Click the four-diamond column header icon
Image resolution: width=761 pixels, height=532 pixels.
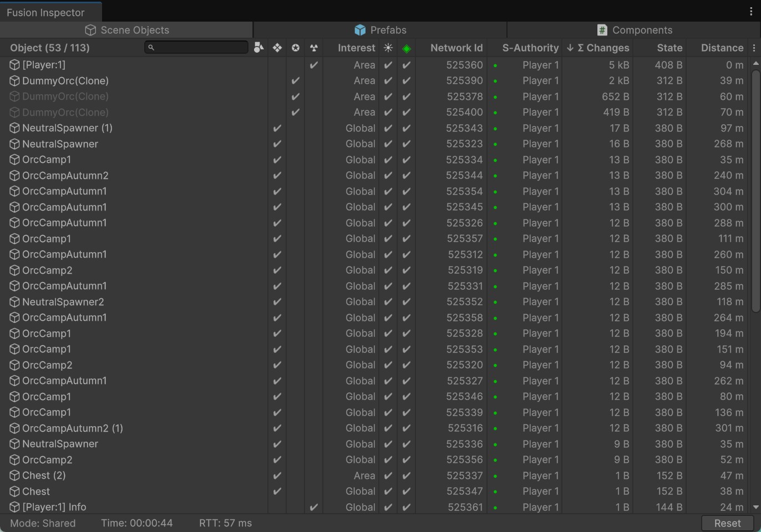pos(277,48)
